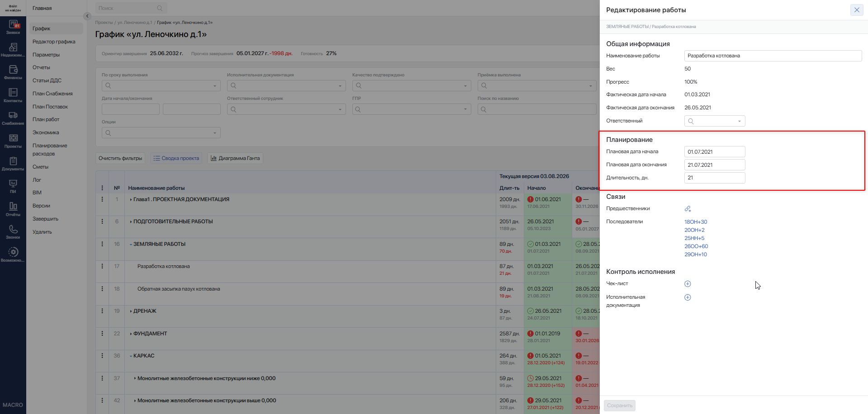Open the Возможности gear icon
Image resolution: width=868 pixels, height=414 pixels.
(13, 255)
